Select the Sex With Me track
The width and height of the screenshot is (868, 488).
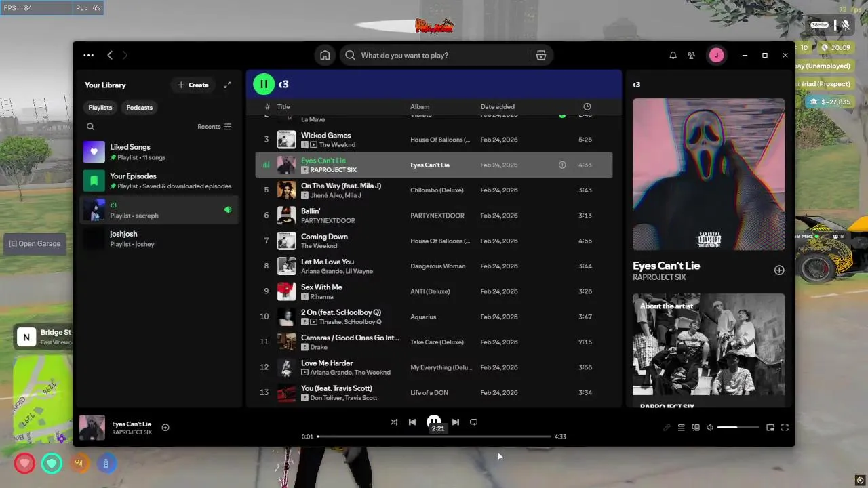pyautogui.click(x=434, y=291)
